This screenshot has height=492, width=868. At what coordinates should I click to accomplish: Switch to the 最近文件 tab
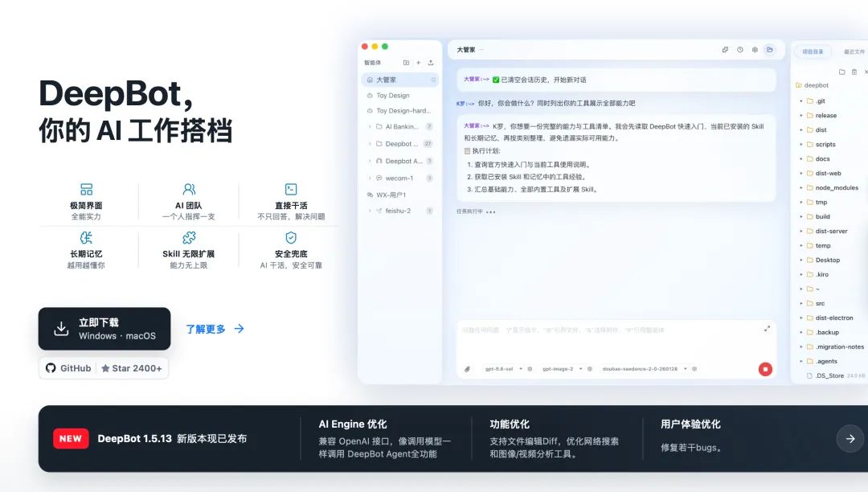[x=854, y=51]
